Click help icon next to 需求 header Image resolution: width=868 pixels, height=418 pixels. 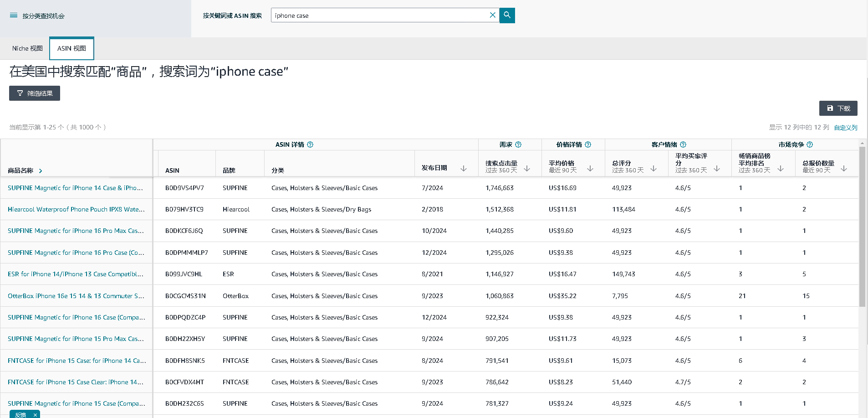[518, 144]
